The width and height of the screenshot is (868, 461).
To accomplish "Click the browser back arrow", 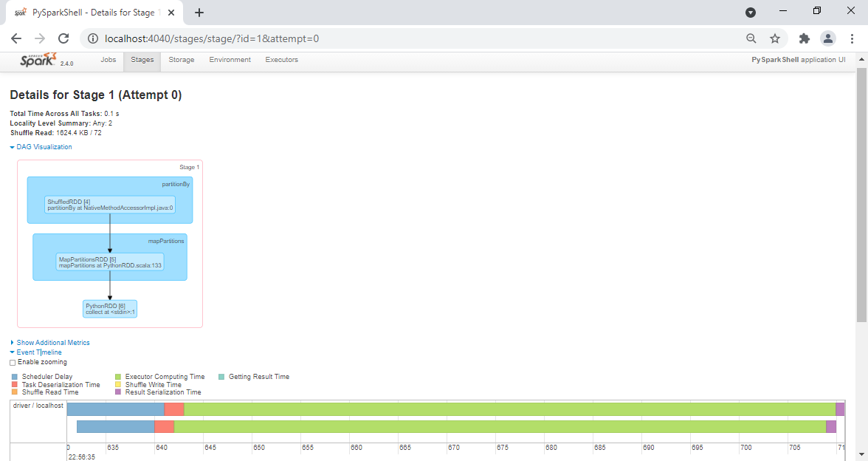I will tap(16, 38).
